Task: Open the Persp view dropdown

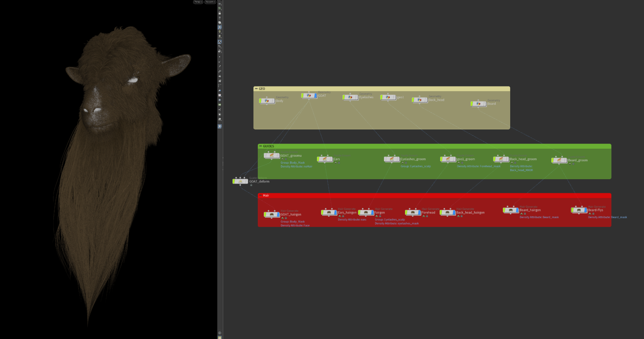Action: [x=198, y=2]
